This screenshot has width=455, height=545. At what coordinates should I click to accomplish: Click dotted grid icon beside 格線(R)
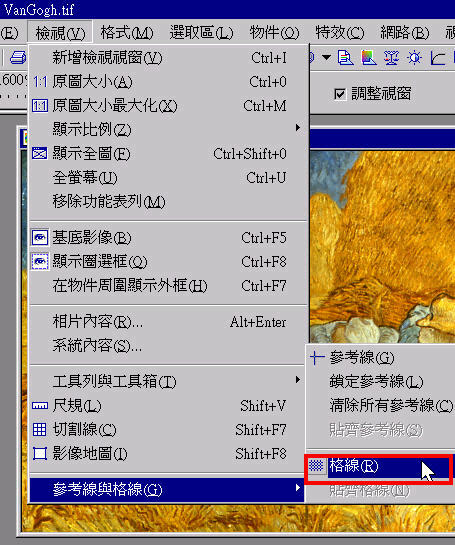point(316,466)
